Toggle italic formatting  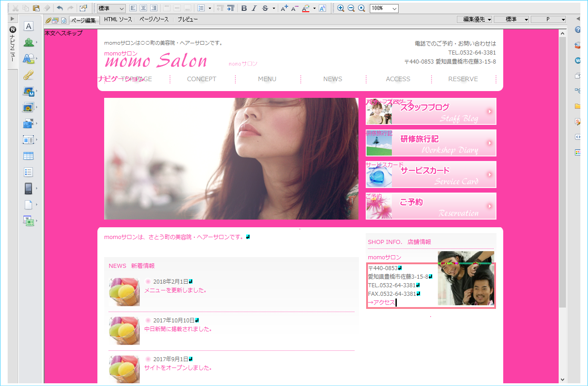(x=254, y=8)
